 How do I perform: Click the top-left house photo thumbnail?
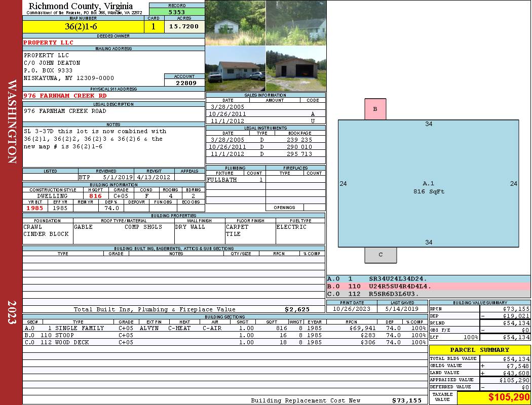(235, 23)
